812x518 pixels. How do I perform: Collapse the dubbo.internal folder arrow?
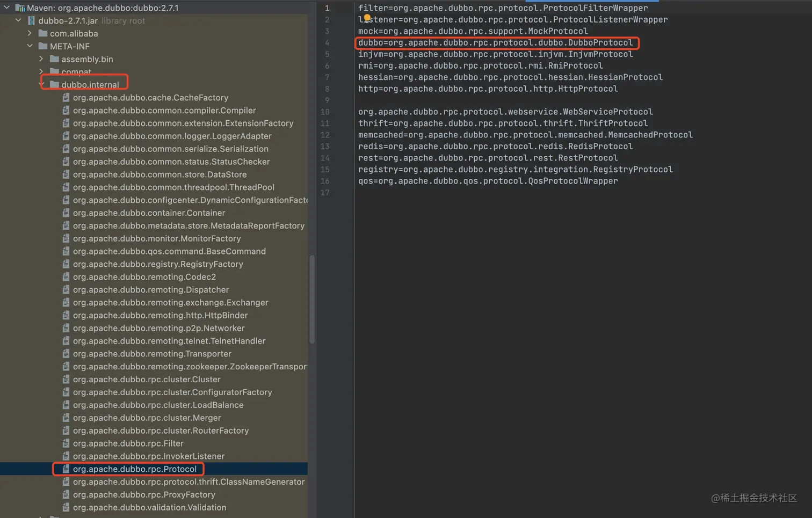click(41, 84)
